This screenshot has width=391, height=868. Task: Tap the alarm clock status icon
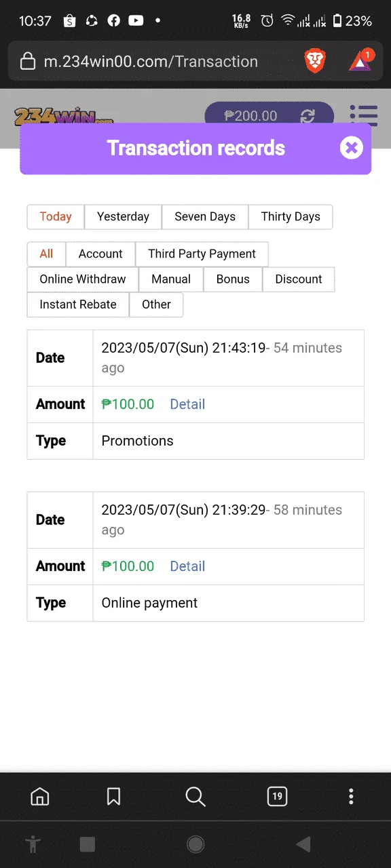pos(267,21)
